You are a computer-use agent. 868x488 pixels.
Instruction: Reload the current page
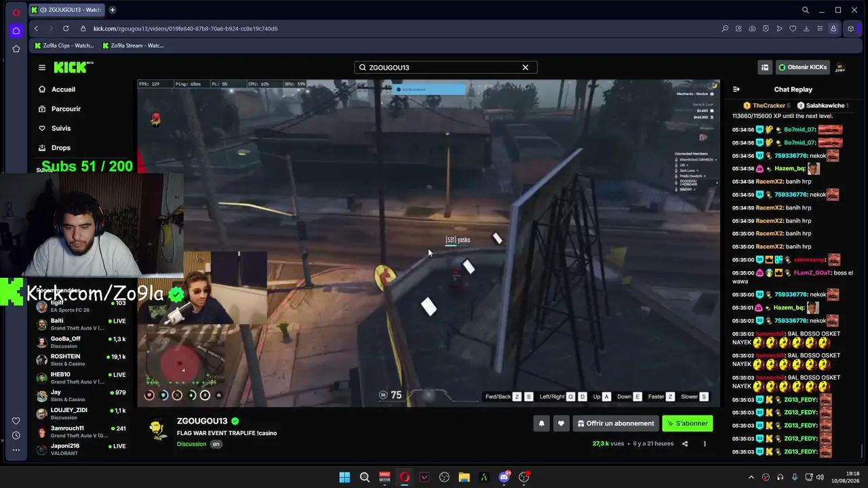pyautogui.click(x=66, y=28)
